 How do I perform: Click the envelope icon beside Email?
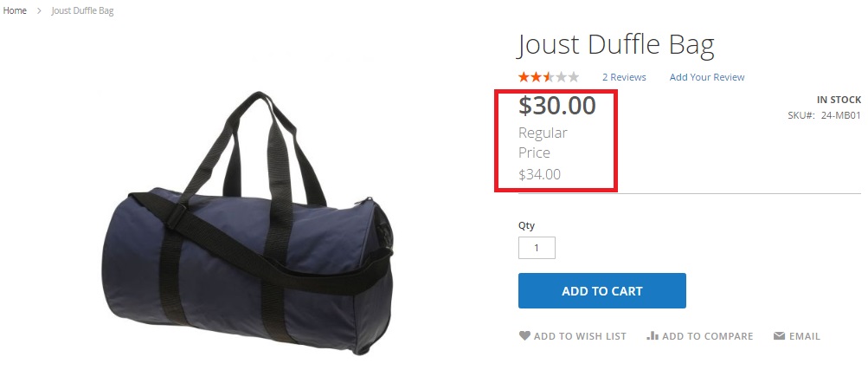click(x=780, y=335)
